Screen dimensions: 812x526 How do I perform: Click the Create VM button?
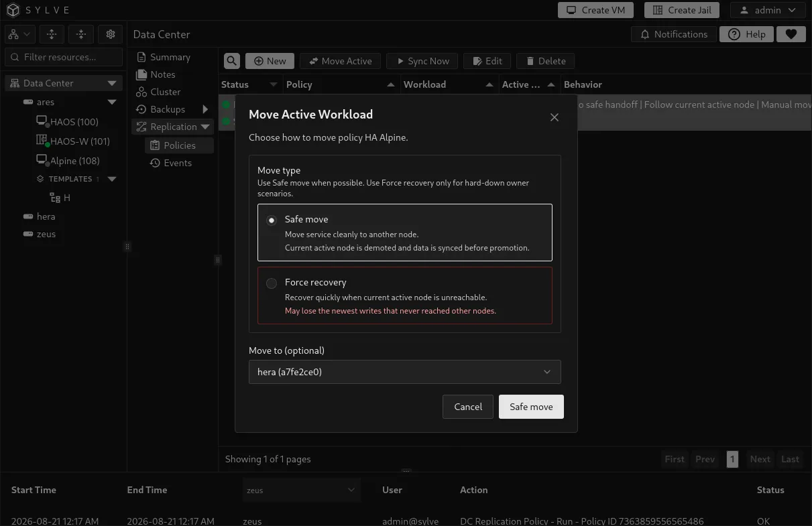click(597, 10)
